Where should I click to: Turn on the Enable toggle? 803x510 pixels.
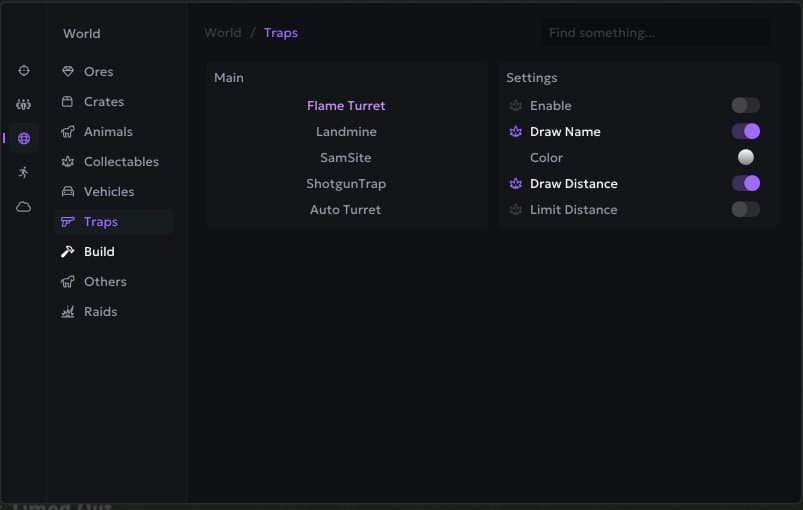click(x=745, y=105)
